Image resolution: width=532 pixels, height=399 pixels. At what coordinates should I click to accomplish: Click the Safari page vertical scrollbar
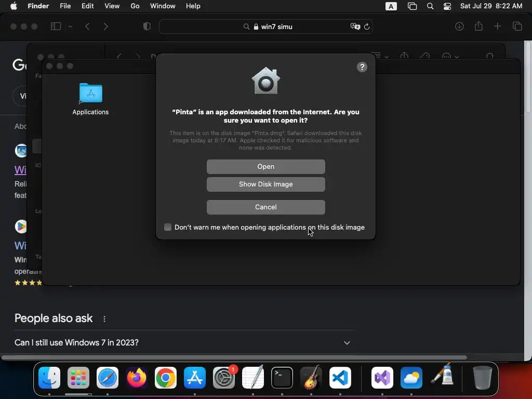528,78
